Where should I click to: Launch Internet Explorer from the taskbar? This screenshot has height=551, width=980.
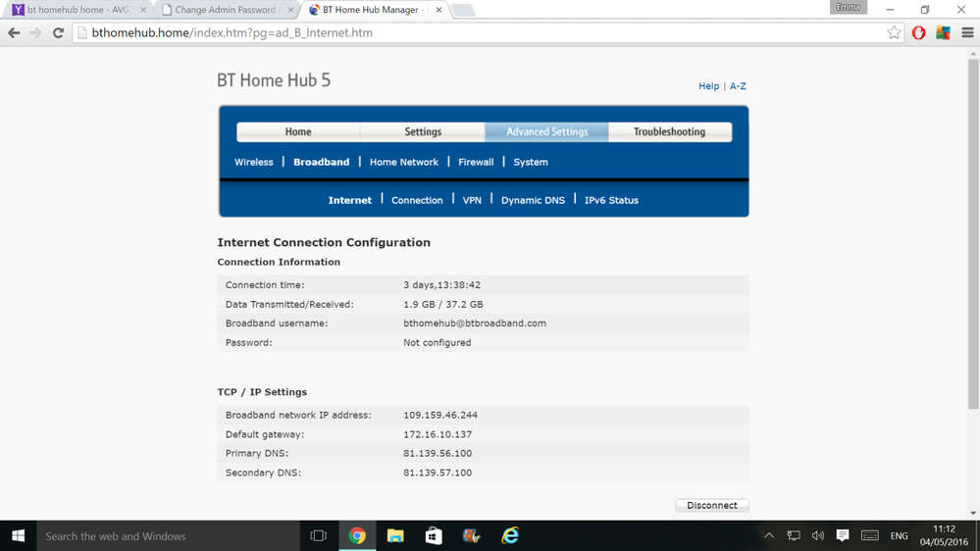[x=510, y=536]
